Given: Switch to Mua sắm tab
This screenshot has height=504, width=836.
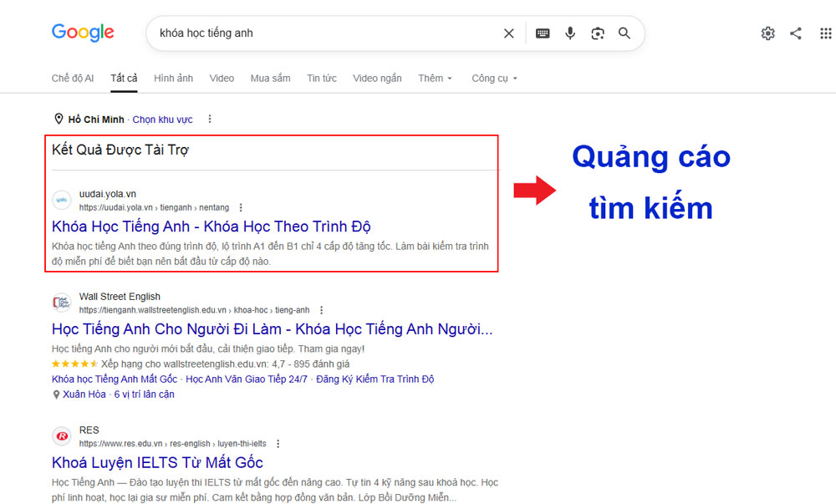Looking at the screenshot, I should coord(270,79).
